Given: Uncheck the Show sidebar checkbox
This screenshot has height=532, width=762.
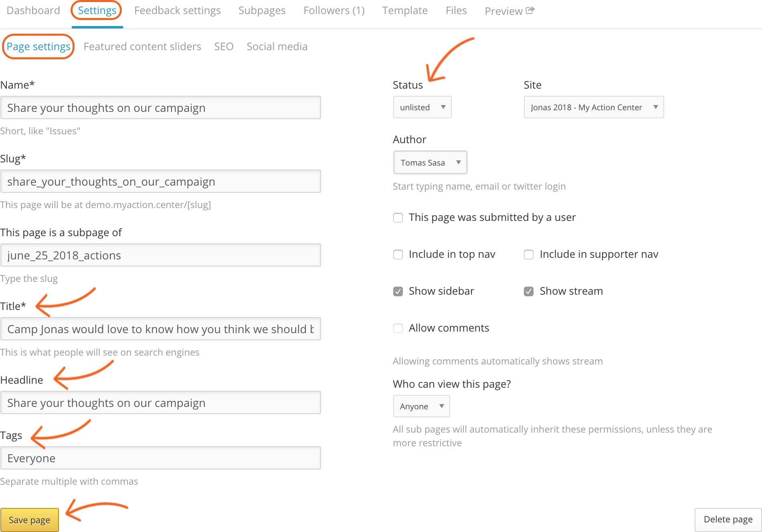Looking at the screenshot, I should (x=398, y=291).
